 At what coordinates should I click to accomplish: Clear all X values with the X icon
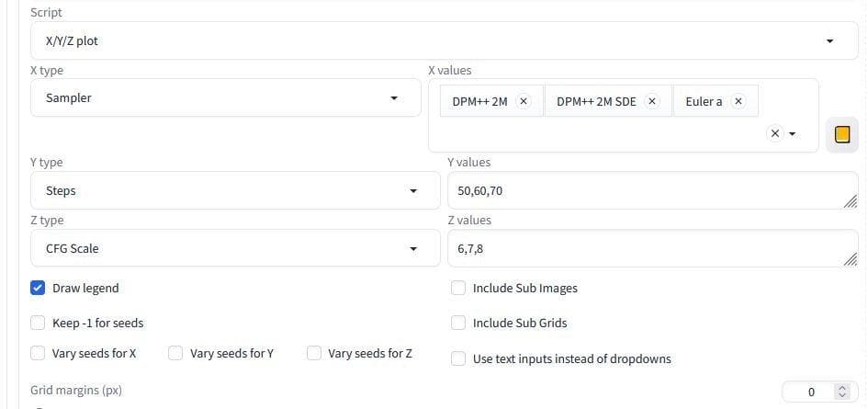[x=774, y=134]
